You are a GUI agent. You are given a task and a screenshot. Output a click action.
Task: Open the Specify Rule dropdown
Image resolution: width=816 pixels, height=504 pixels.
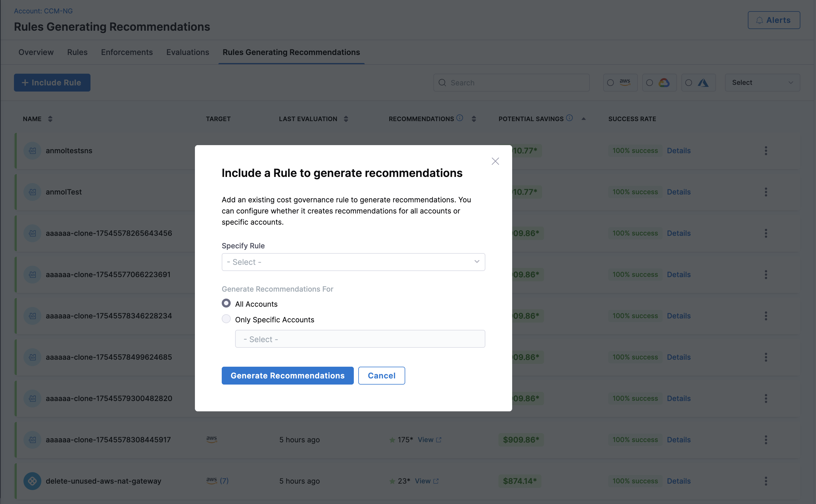tap(353, 262)
